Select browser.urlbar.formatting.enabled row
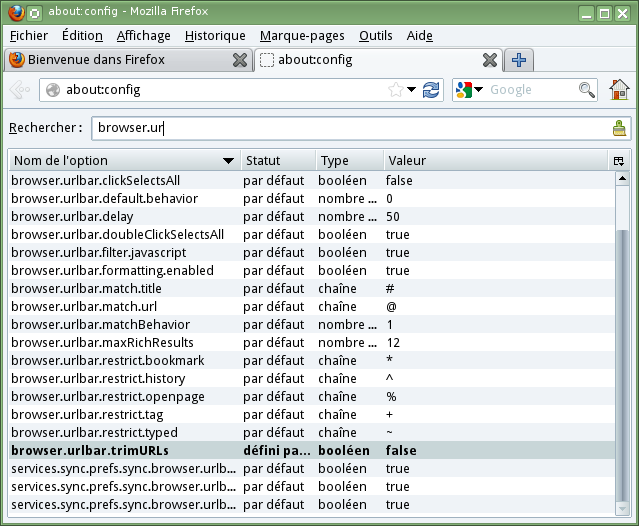Image resolution: width=639 pixels, height=526 pixels. [312, 271]
